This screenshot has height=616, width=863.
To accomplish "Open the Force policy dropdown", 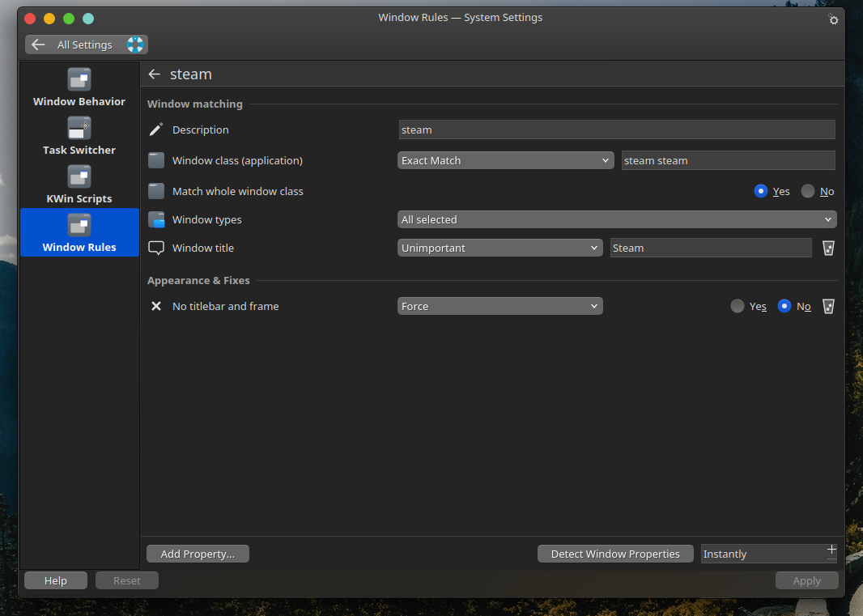I will pyautogui.click(x=500, y=306).
